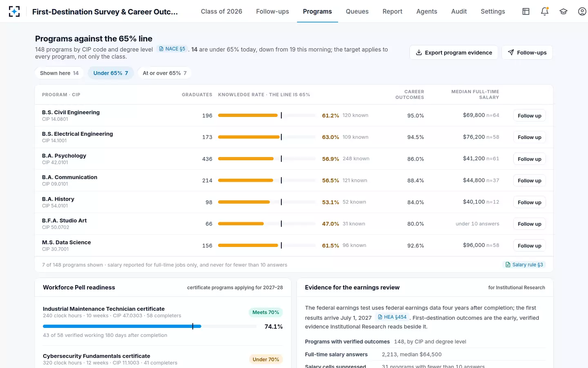Follow up on B.A. Communication
The image size is (588, 368).
(x=529, y=181)
